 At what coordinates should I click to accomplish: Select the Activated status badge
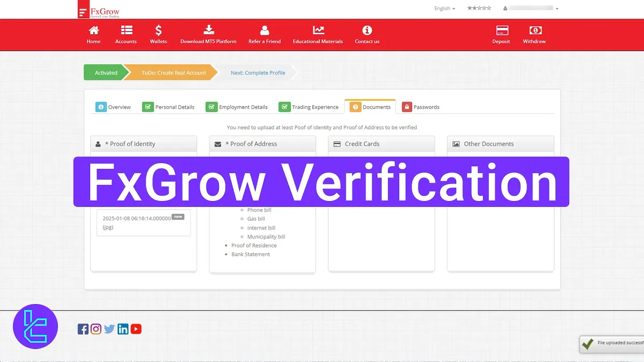pos(106,72)
